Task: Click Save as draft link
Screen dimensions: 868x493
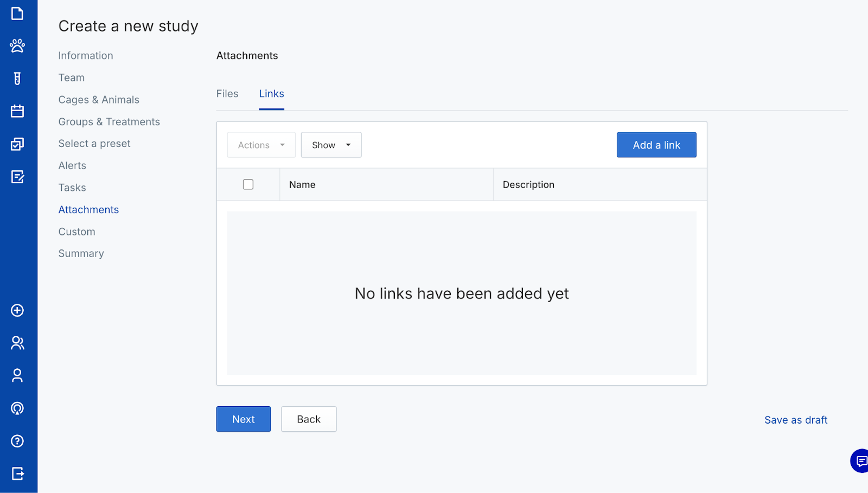Action: click(795, 420)
